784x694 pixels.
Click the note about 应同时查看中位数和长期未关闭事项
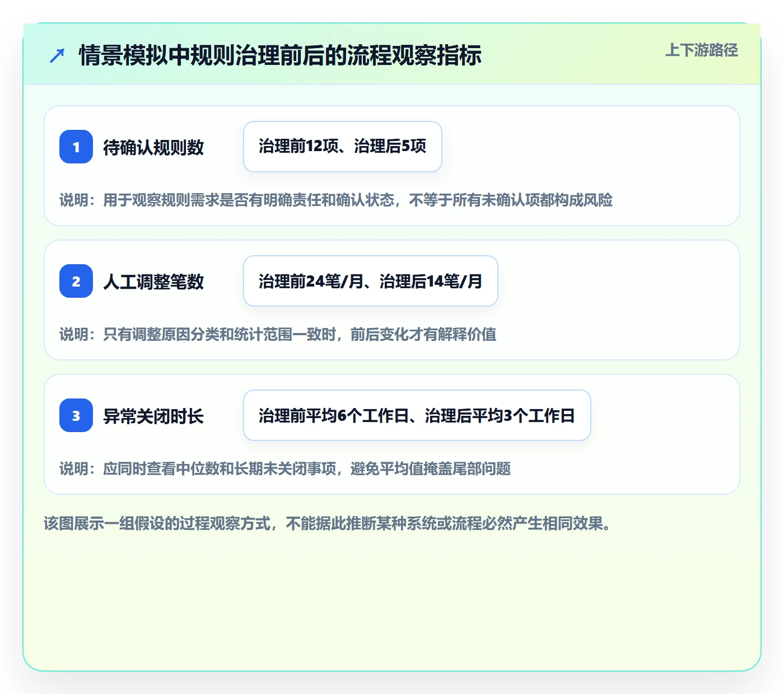tap(285, 468)
